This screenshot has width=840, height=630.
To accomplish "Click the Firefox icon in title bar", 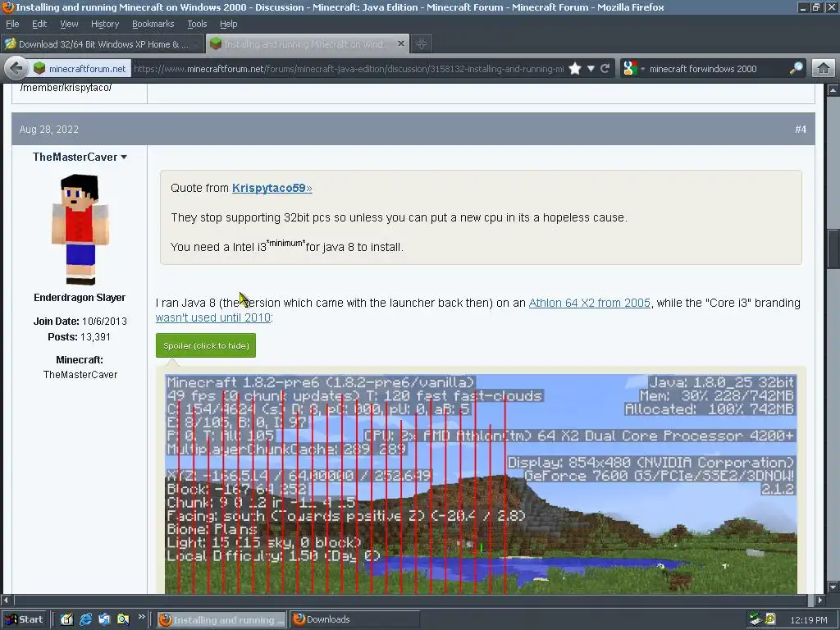I will click(x=7, y=7).
